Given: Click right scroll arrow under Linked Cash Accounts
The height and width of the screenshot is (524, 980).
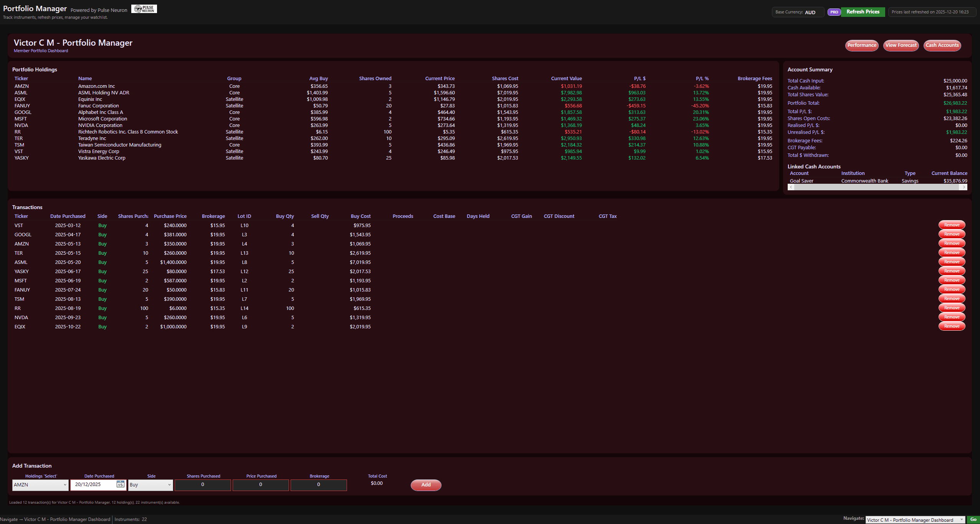Looking at the screenshot, I should point(964,187).
